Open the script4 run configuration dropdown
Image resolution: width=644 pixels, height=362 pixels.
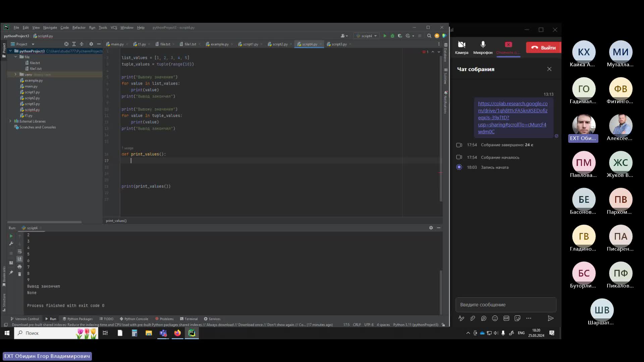click(367, 36)
